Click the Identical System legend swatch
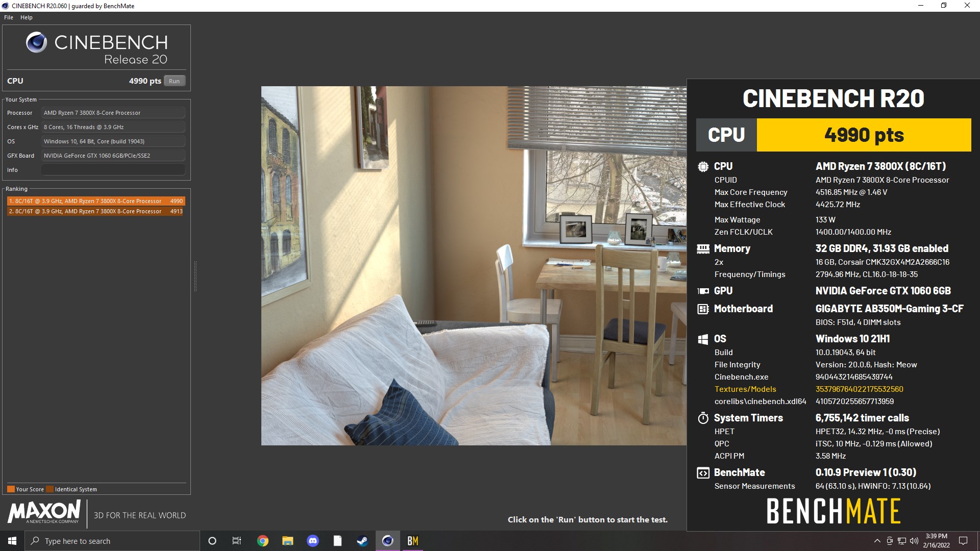 [x=50, y=489]
